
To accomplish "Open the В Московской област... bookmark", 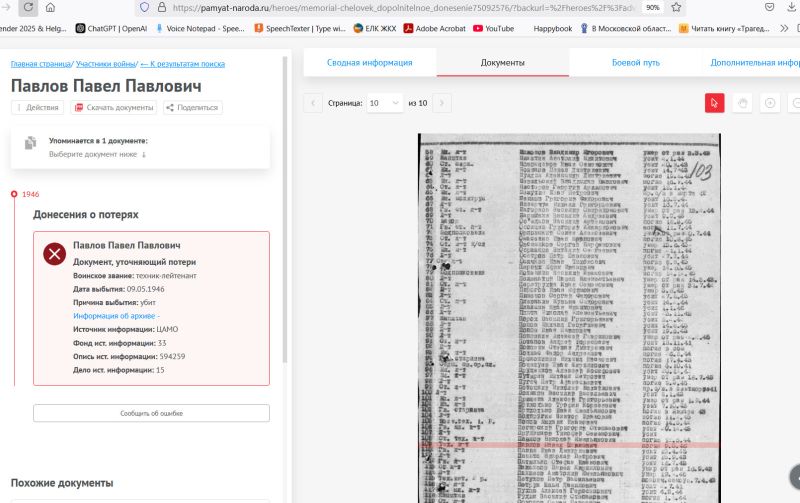I will coord(626,29).
